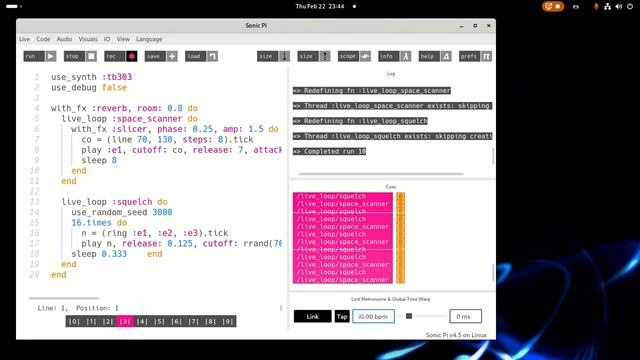Stop playback with the stop button

(x=80, y=56)
